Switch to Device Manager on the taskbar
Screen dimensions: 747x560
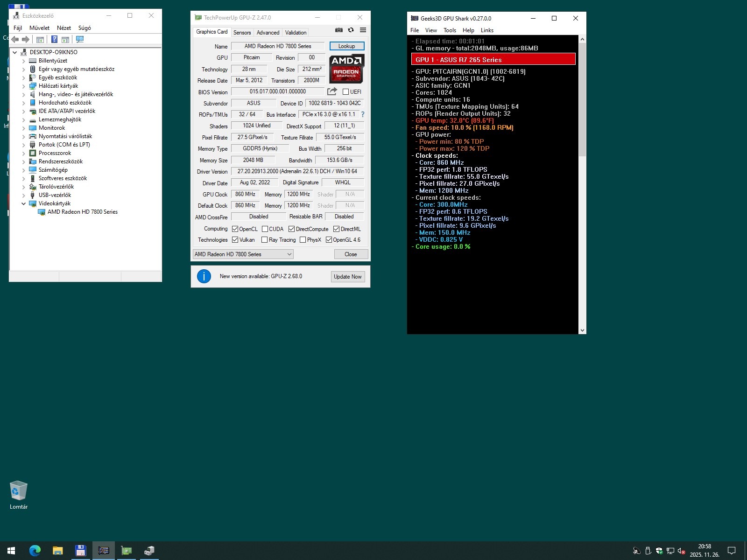pos(149,551)
